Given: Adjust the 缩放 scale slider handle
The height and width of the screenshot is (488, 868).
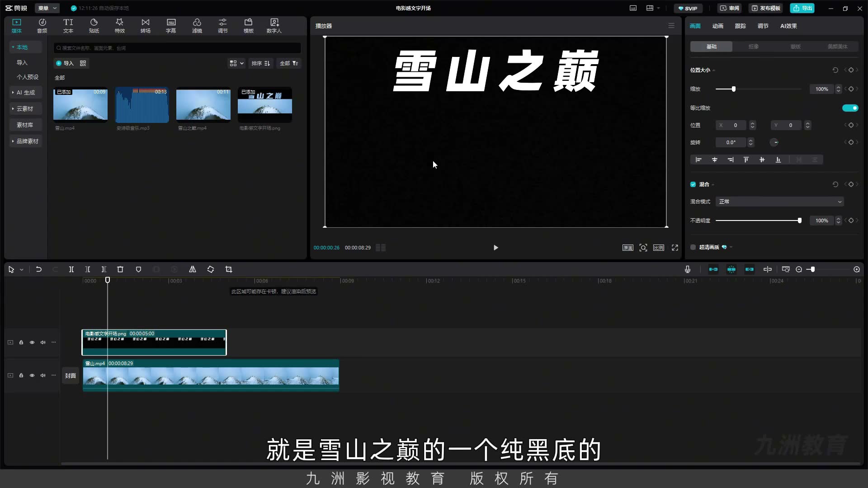Looking at the screenshot, I should coord(734,89).
